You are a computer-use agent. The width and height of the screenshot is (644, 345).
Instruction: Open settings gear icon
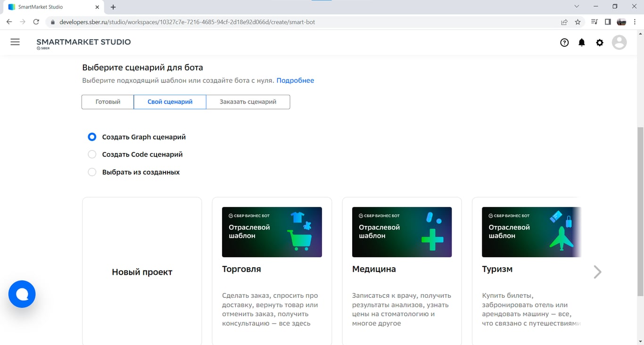pos(600,42)
